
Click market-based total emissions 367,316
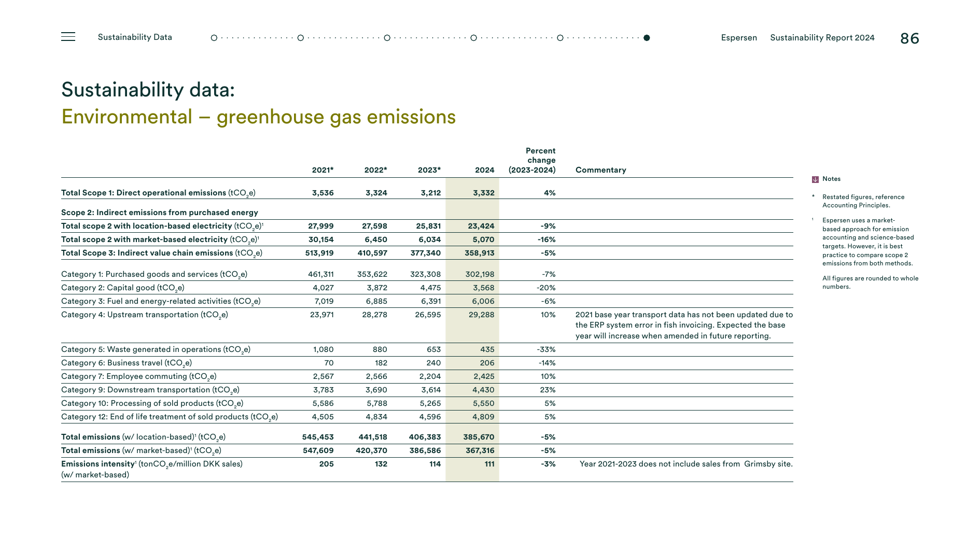(480, 450)
